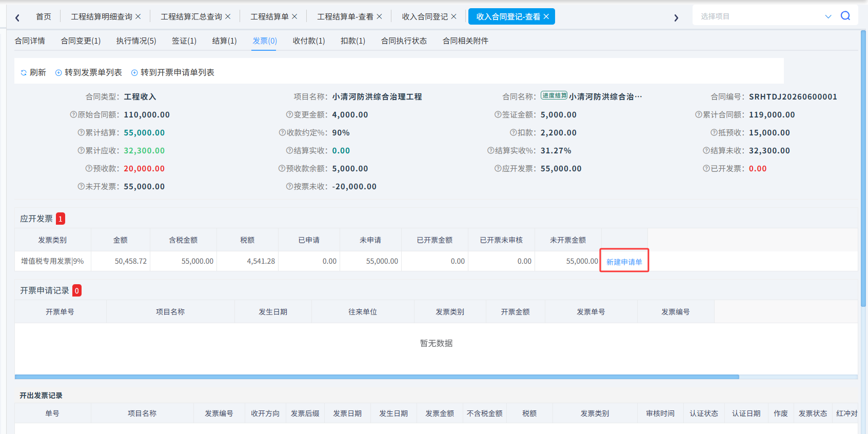The height and width of the screenshot is (434, 868).
Task: Switch to the 首页 tab
Action: click(x=44, y=16)
